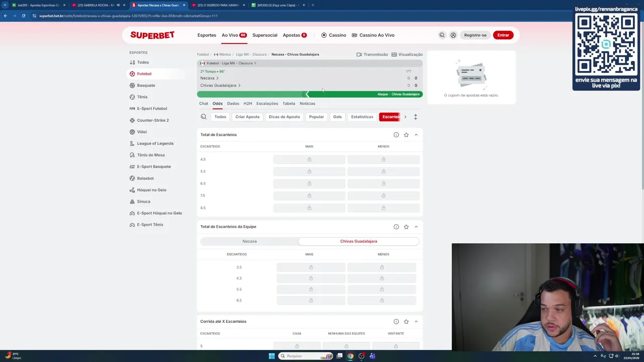Click locked Menos odds for 8.5 escanteios
The image size is (644, 362).
click(x=383, y=208)
